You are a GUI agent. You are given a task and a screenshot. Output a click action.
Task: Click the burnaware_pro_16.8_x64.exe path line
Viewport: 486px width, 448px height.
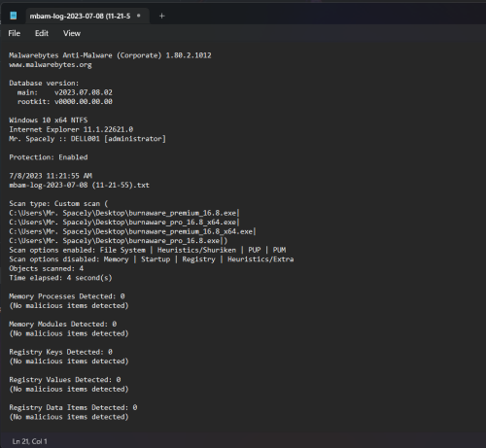pyautogui.click(x=124, y=223)
